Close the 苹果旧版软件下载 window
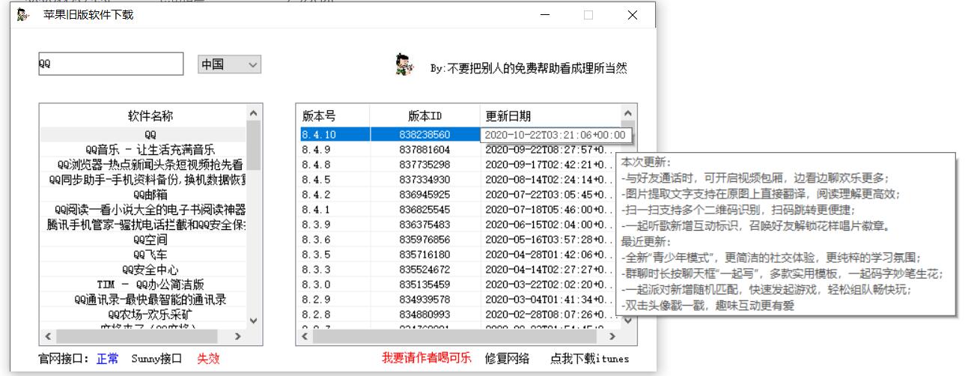Viewport: 980px width, 376px height. coord(633,15)
